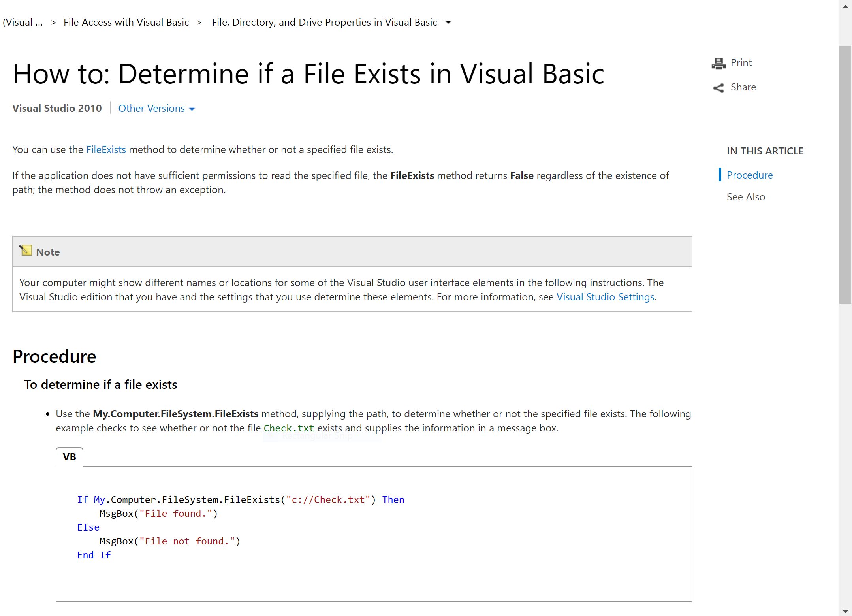852x616 pixels.
Task: Select the VB code tab
Action: [70, 457]
